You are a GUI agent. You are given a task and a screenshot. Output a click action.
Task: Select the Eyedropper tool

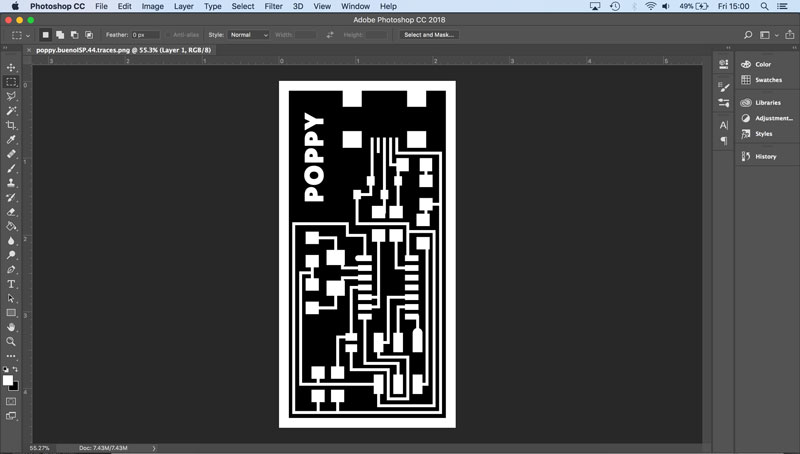[11, 139]
